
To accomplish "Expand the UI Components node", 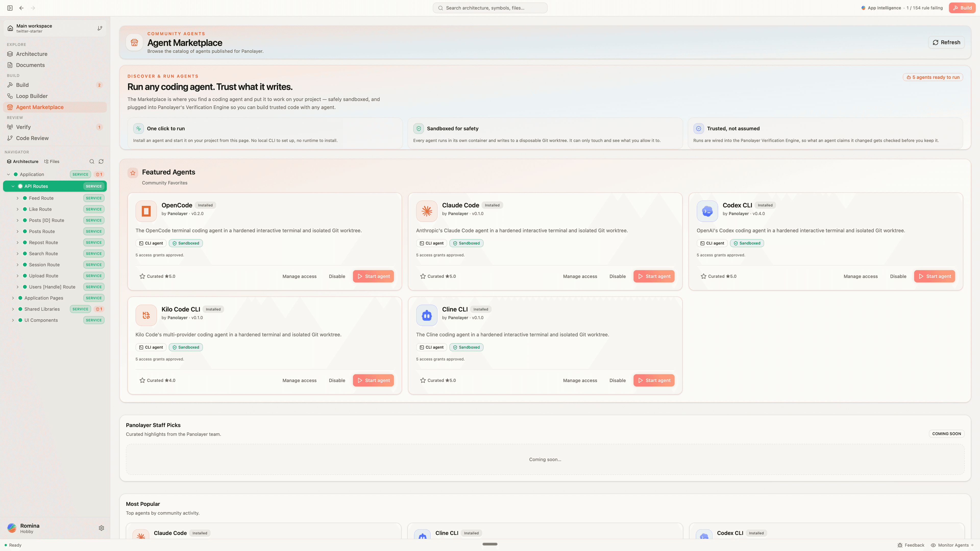I will coord(13,320).
